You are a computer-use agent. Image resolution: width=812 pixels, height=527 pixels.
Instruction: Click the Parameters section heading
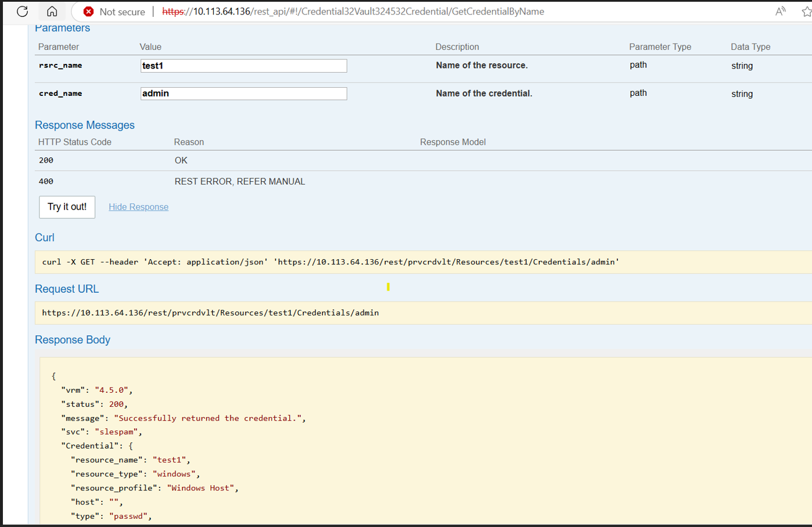point(62,28)
